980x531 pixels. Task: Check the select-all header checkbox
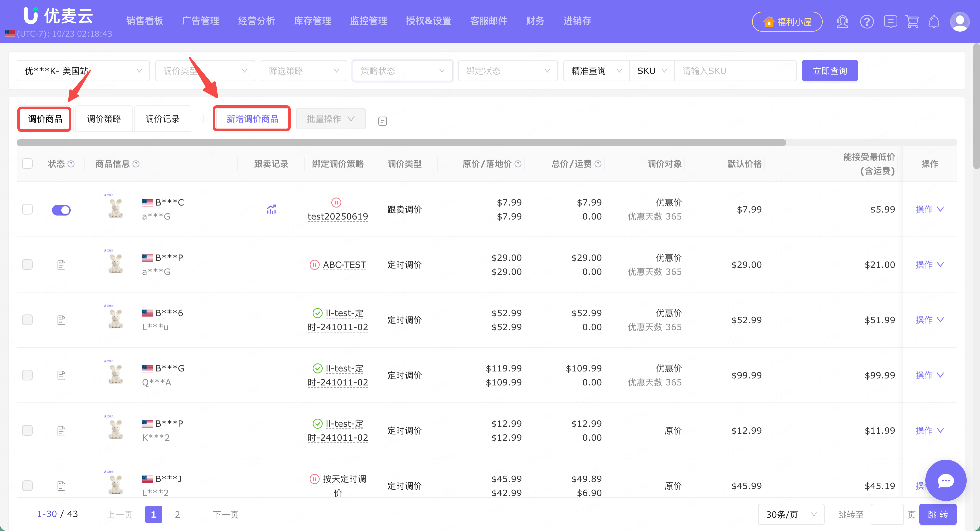(27, 164)
